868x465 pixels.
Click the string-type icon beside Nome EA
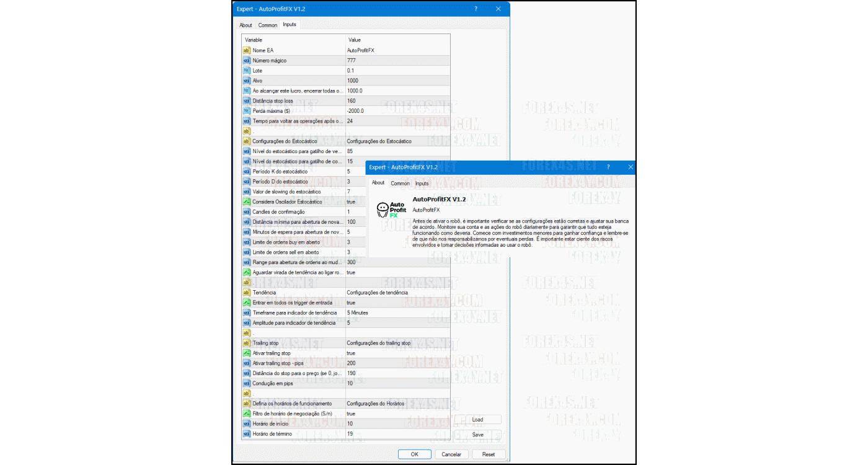(246, 50)
